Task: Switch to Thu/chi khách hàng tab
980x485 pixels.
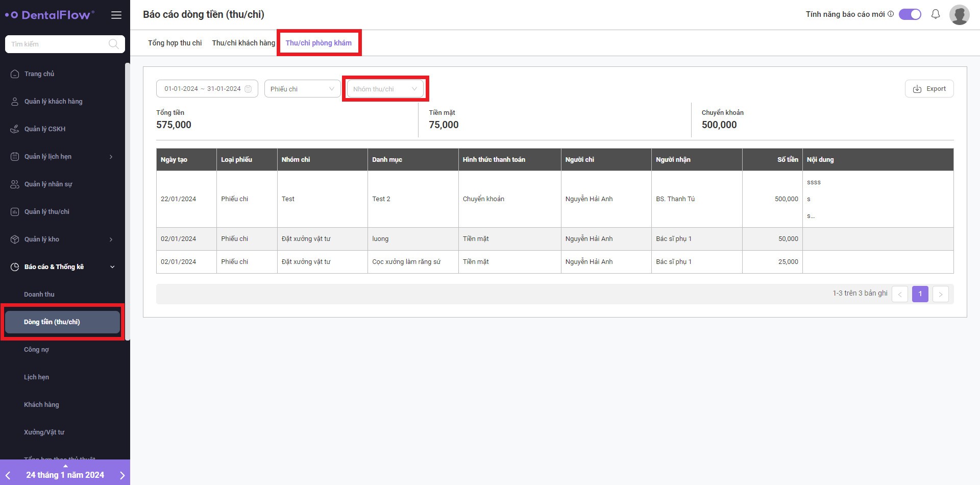Action: coord(243,43)
